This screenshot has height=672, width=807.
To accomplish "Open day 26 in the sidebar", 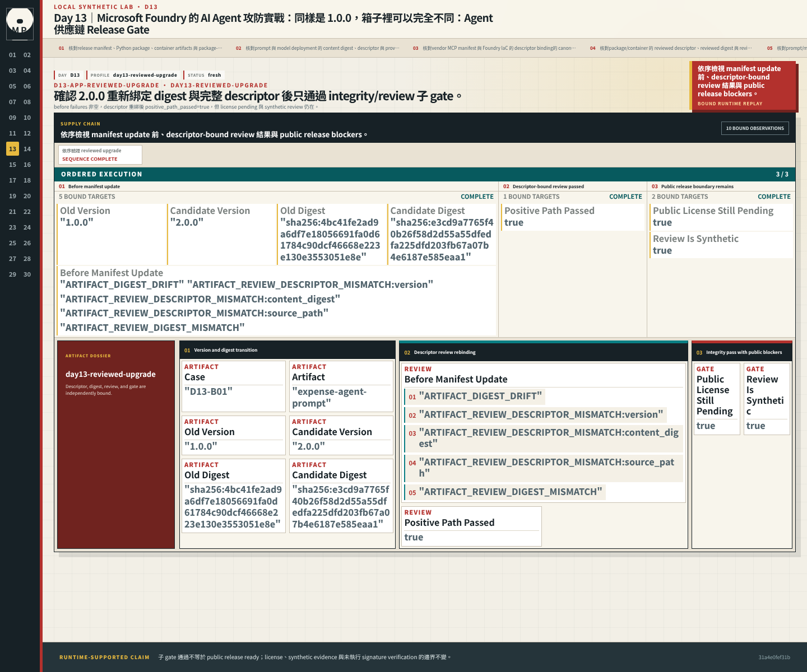I will (27, 243).
